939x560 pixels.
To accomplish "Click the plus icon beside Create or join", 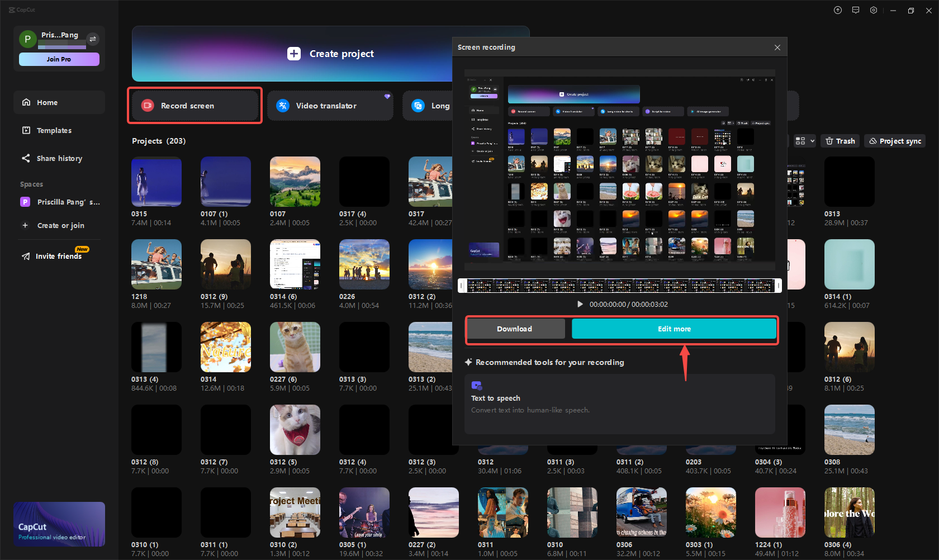I will [x=25, y=225].
